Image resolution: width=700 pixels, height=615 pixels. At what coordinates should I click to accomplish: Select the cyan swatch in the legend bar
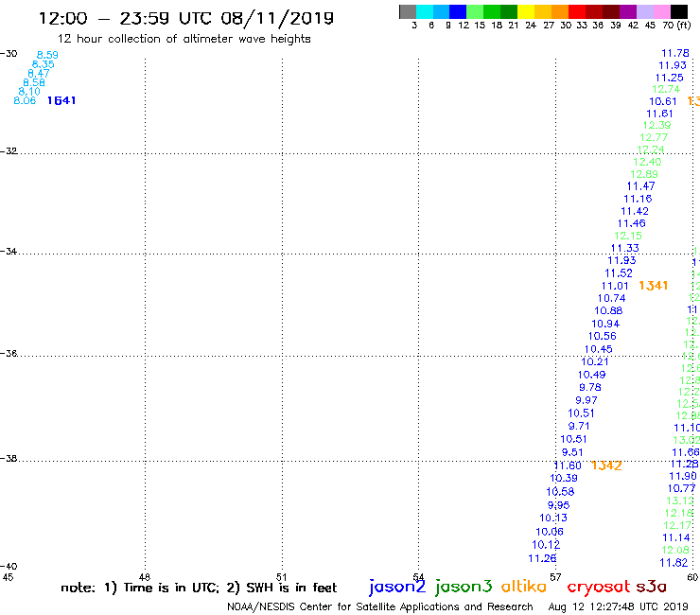(425, 11)
